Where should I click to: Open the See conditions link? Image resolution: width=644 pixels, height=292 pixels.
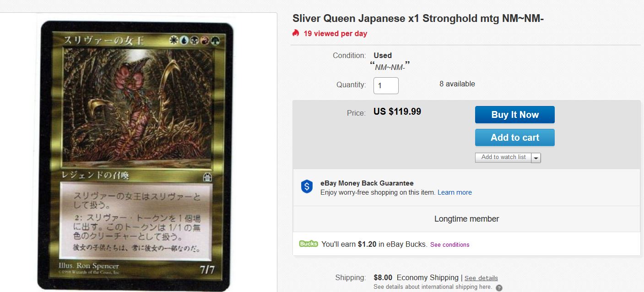coord(449,244)
